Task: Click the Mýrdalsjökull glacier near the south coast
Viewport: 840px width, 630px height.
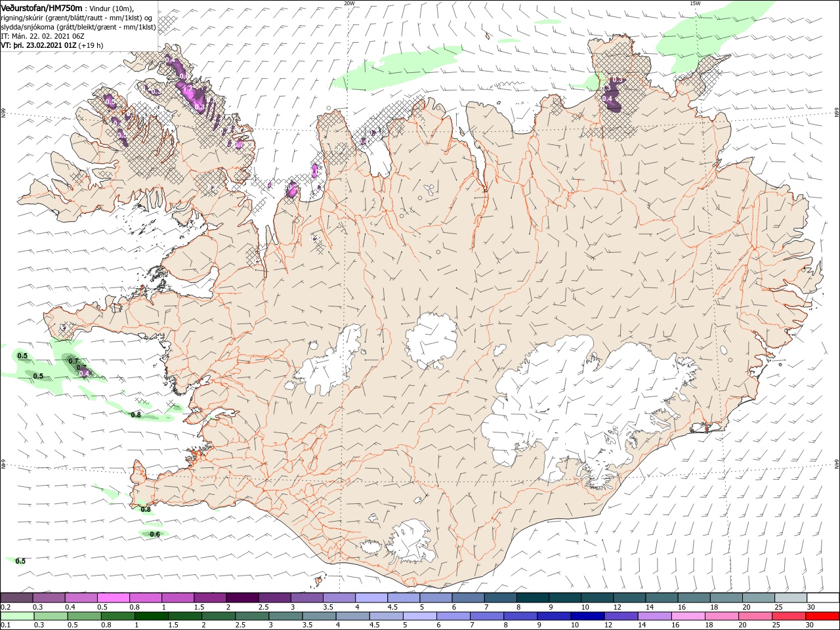Action: (x=411, y=541)
